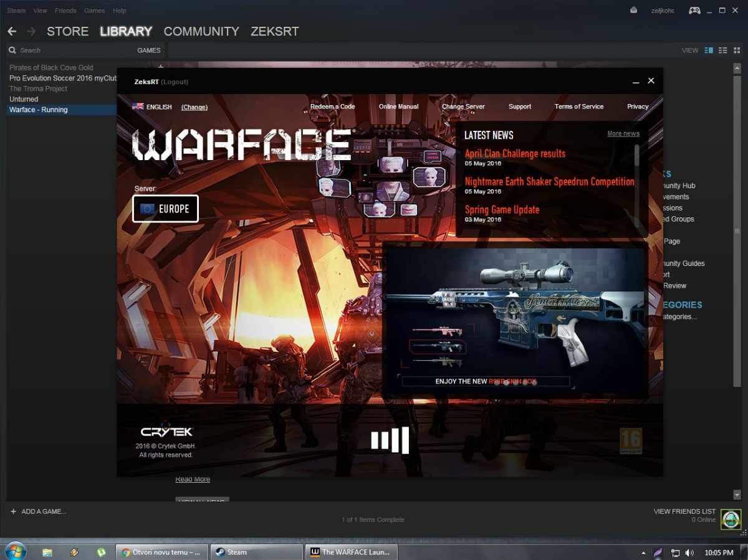Open the Help menu
The image size is (748, 560).
[119, 11]
